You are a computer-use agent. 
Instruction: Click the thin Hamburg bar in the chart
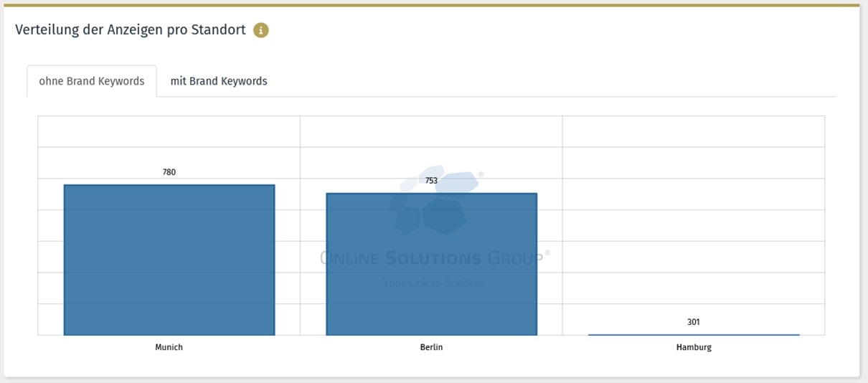coord(694,334)
